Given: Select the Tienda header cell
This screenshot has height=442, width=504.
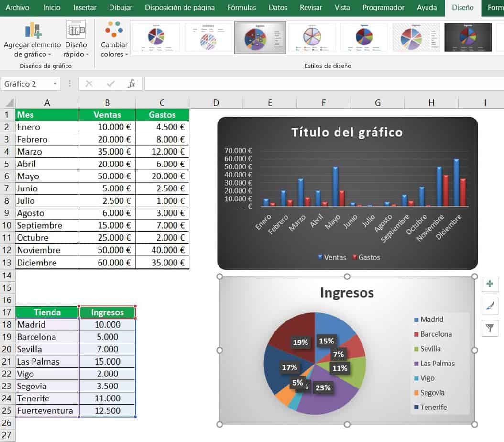Looking at the screenshot, I should click(47, 312).
